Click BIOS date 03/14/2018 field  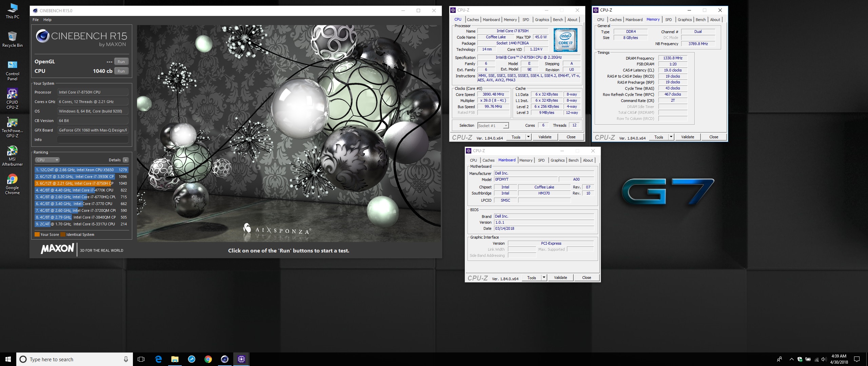point(544,228)
